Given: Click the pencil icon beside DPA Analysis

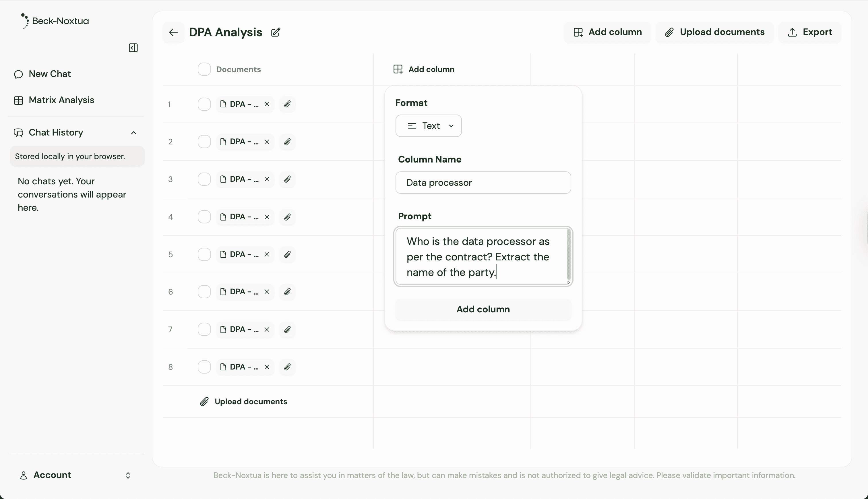Looking at the screenshot, I should pos(276,32).
